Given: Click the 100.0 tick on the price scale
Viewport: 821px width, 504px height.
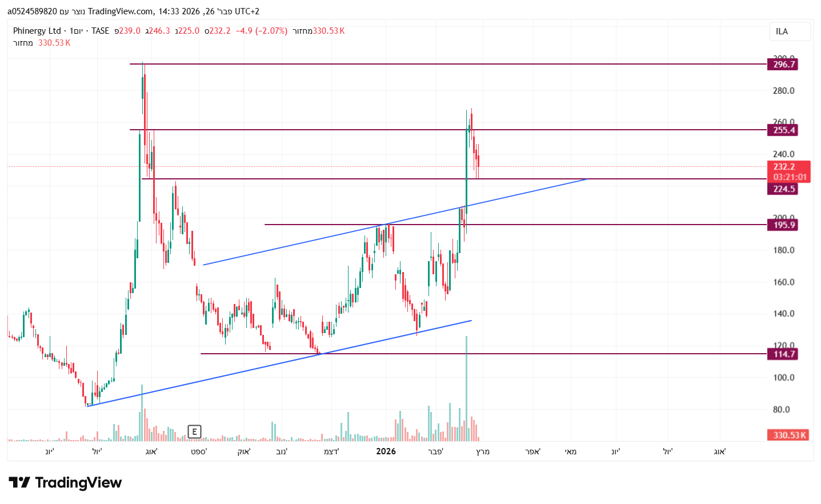Looking at the screenshot, I should (x=783, y=378).
